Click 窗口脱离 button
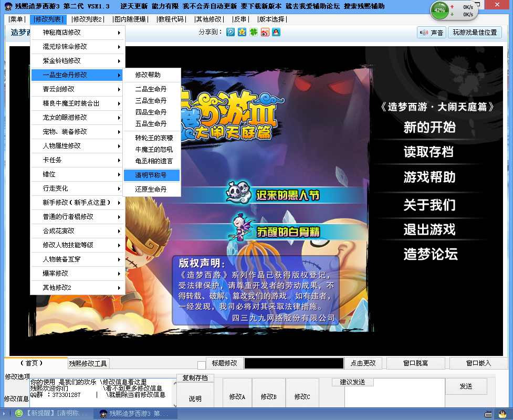The height and width of the screenshot is (420, 513). pos(415,363)
